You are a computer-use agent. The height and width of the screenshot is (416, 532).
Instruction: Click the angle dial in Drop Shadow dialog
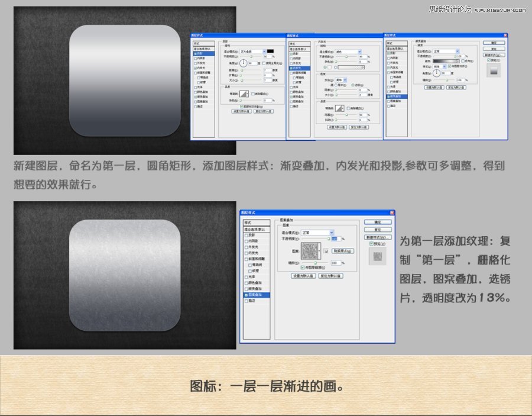(x=244, y=63)
